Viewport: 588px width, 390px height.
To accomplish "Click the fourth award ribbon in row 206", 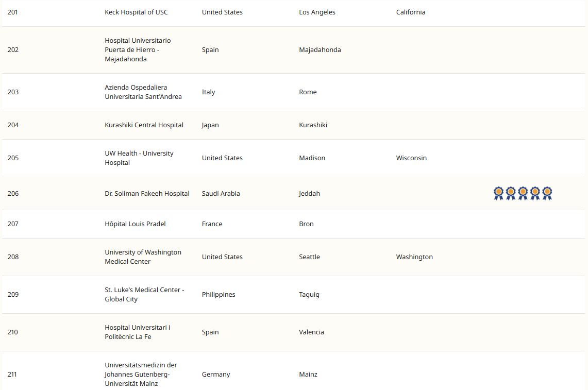I will click(535, 193).
